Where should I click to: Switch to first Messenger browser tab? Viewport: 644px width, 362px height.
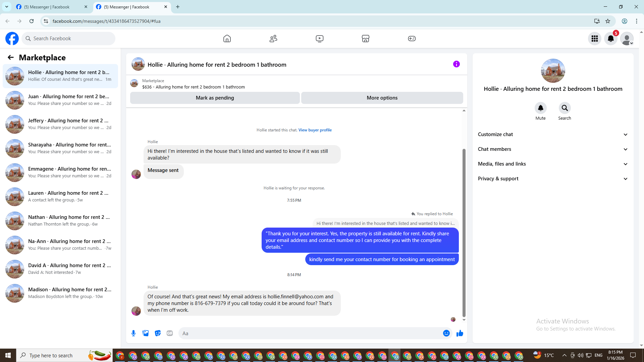tap(47, 7)
